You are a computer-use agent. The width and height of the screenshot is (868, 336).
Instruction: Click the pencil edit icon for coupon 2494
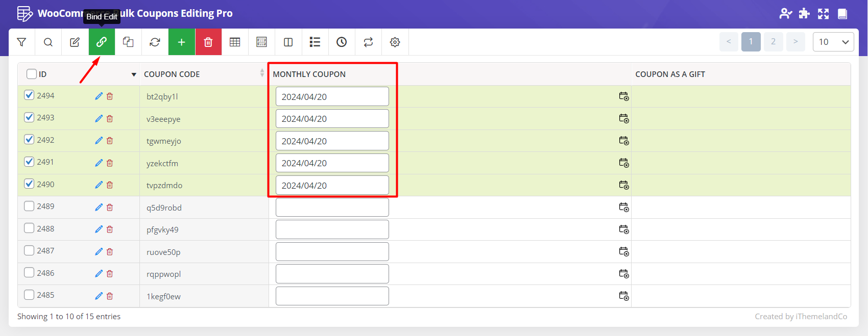click(99, 96)
